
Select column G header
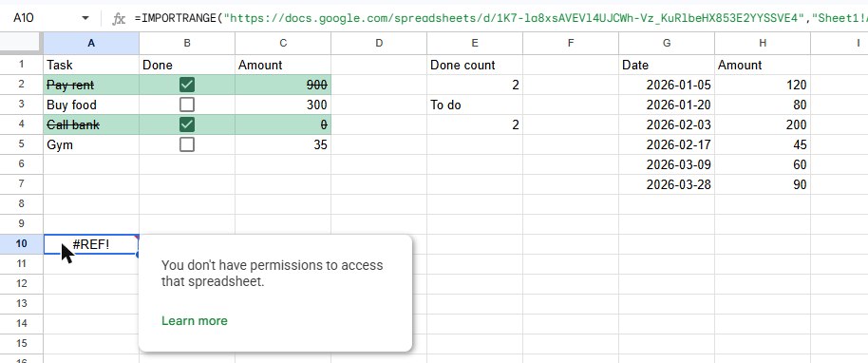[667, 43]
